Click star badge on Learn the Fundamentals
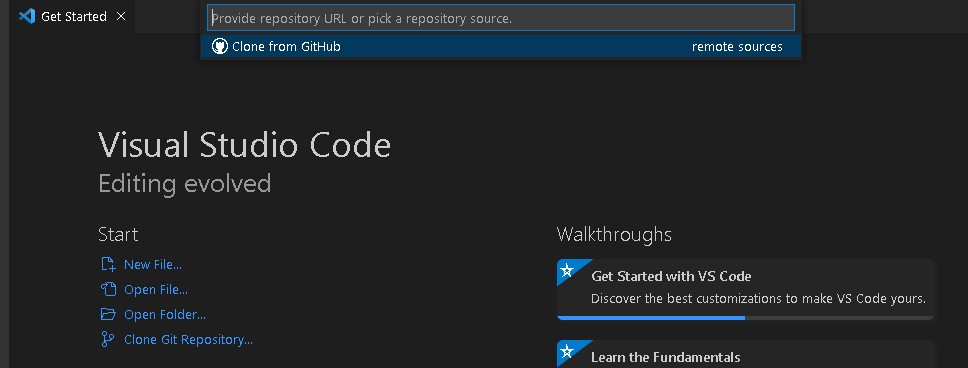Image resolution: width=968 pixels, height=368 pixels. pos(567,351)
